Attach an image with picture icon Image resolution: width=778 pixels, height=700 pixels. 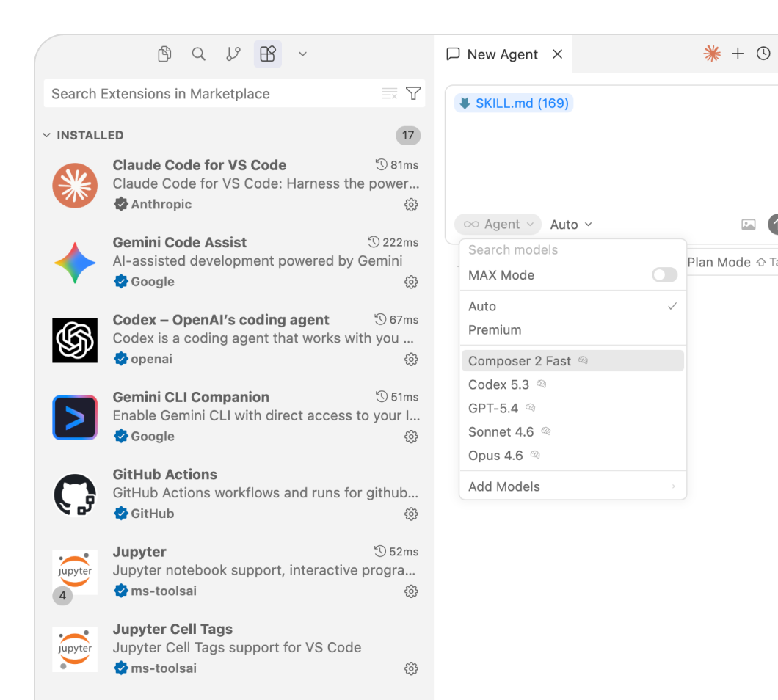pyautogui.click(x=749, y=225)
